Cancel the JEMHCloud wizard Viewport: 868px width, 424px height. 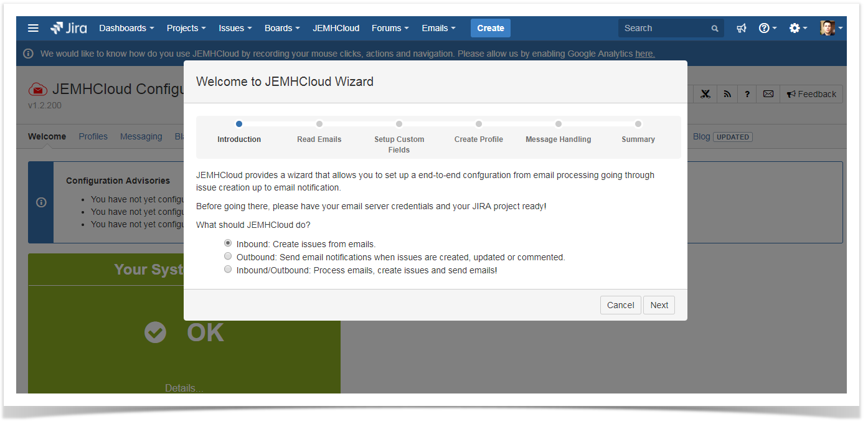[620, 305]
